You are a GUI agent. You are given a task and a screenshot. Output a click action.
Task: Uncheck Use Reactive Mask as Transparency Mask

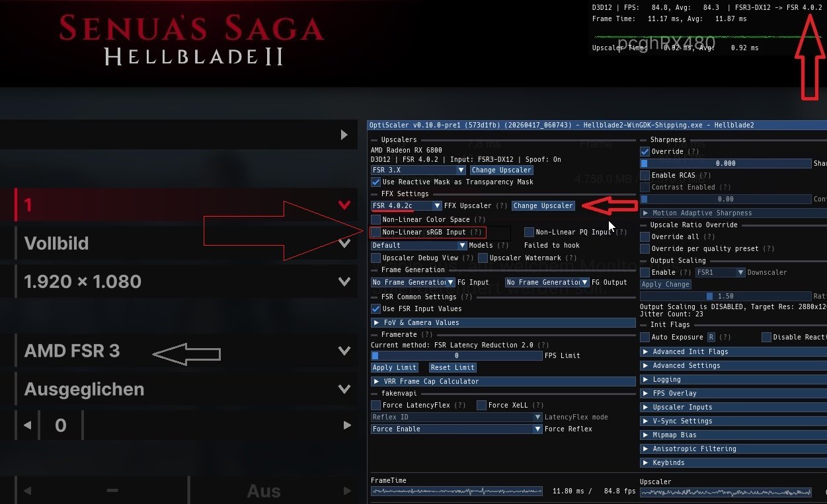(x=376, y=182)
